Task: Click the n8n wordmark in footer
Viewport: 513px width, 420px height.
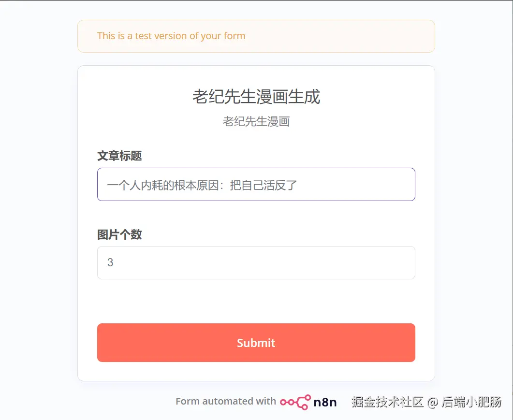Action: [x=325, y=402]
